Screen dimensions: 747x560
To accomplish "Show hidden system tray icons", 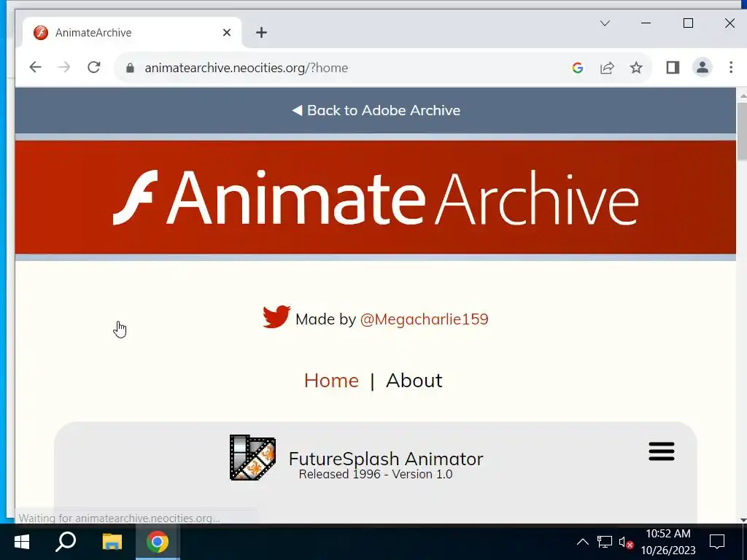I will pos(582,542).
